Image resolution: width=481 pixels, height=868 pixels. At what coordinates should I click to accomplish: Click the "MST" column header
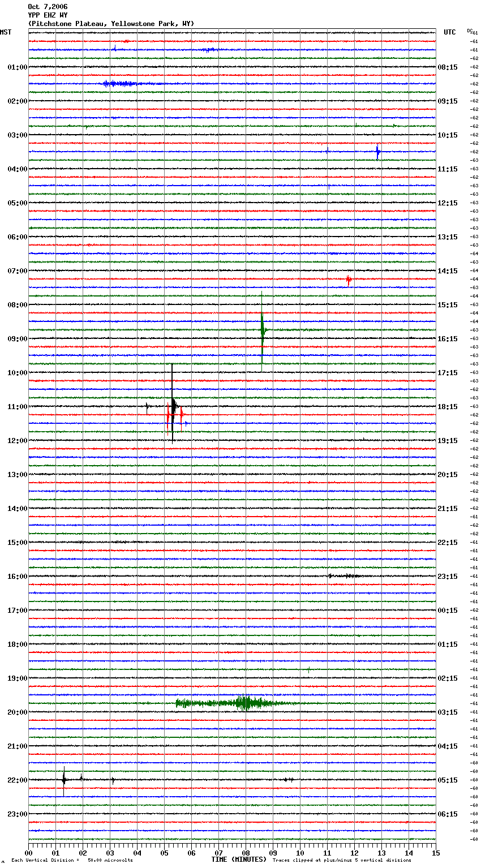pyautogui.click(x=6, y=32)
